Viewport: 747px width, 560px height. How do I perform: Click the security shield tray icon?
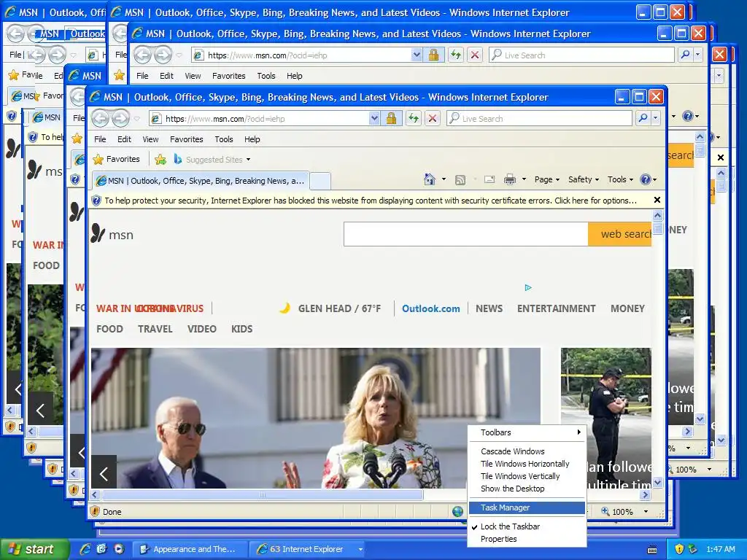(x=679, y=549)
